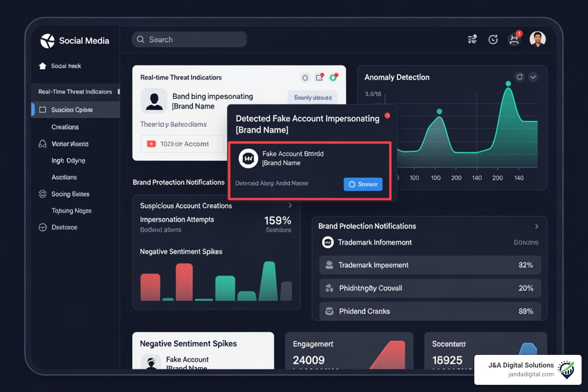Click the magnifier icon in search bar
Image resolution: width=588 pixels, height=392 pixels.
[140, 39]
